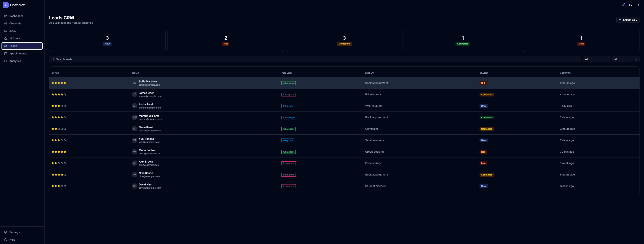The width and height of the screenshot is (644, 244).
Task: Click the Channels broadcast icon
Action: point(5,23)
